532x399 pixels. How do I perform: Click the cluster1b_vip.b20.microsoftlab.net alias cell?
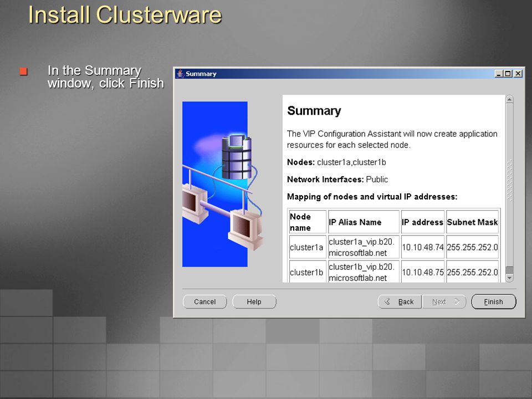click(364, 272)
